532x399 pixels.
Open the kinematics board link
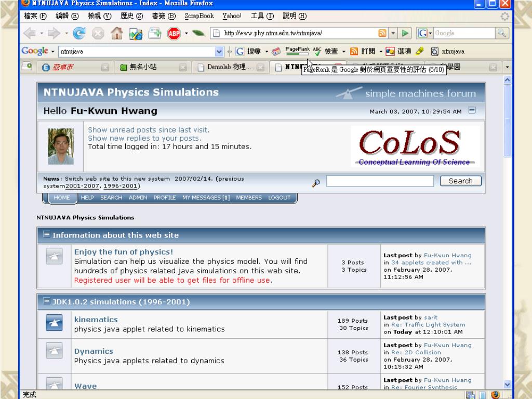96,320
